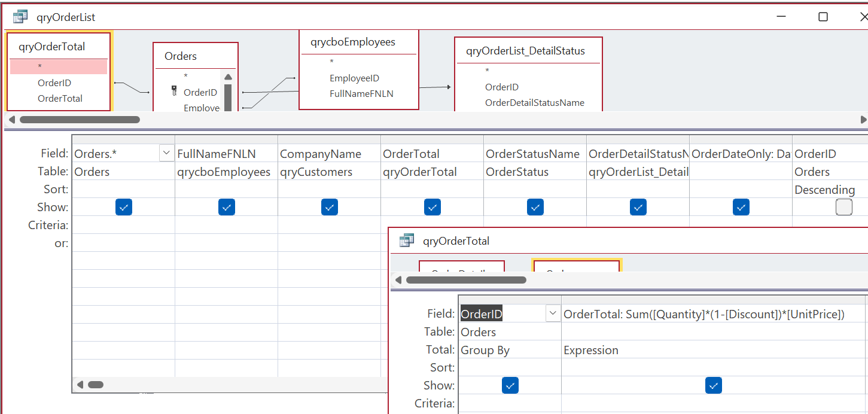
Task: Click the OrderTotal Sum expression field cell
Action: pos(714,314)
